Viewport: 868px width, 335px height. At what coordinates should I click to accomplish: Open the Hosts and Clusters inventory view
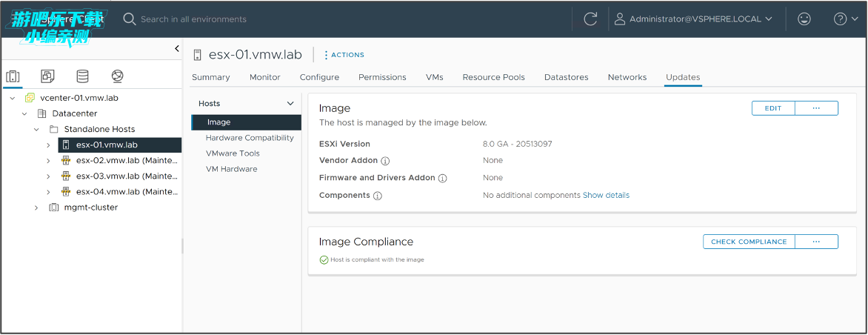13,76
